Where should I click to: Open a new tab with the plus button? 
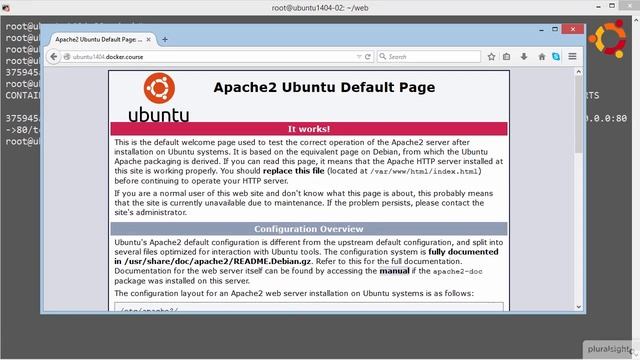164,40
